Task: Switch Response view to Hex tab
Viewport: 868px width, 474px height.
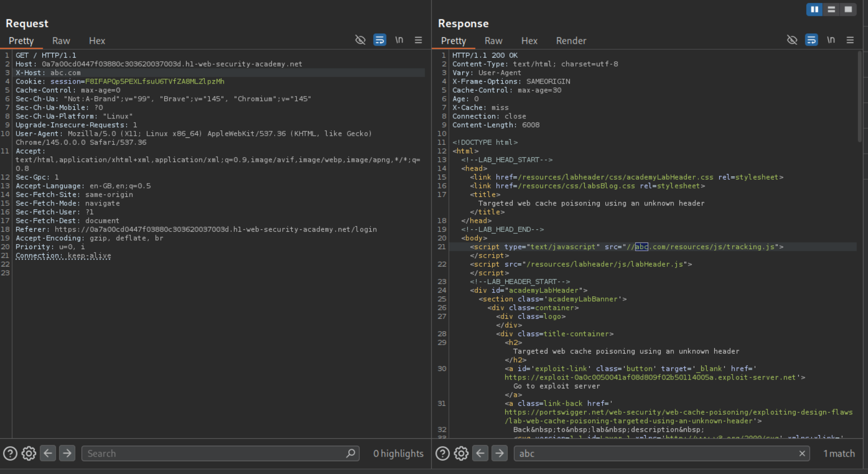Action: pos(529,41)
